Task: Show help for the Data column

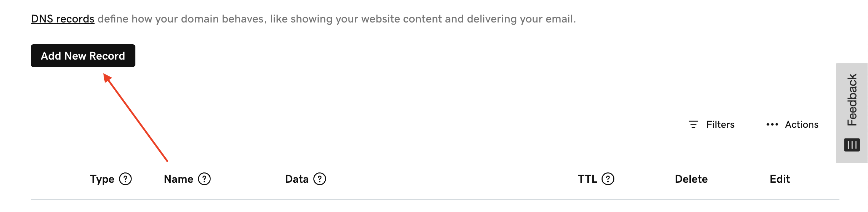Action: click(x=320, y=179)
